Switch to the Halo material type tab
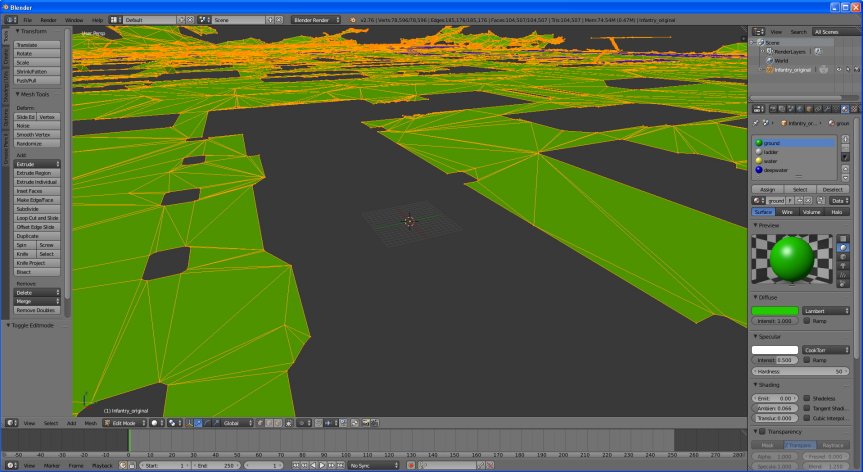The image size is (863, 472). [x=837, y=212]
